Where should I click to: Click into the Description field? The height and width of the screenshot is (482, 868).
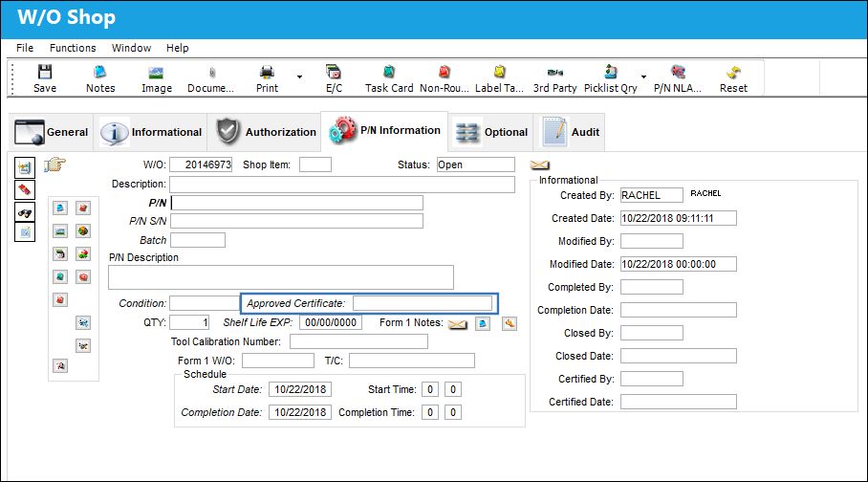[342, 184]
